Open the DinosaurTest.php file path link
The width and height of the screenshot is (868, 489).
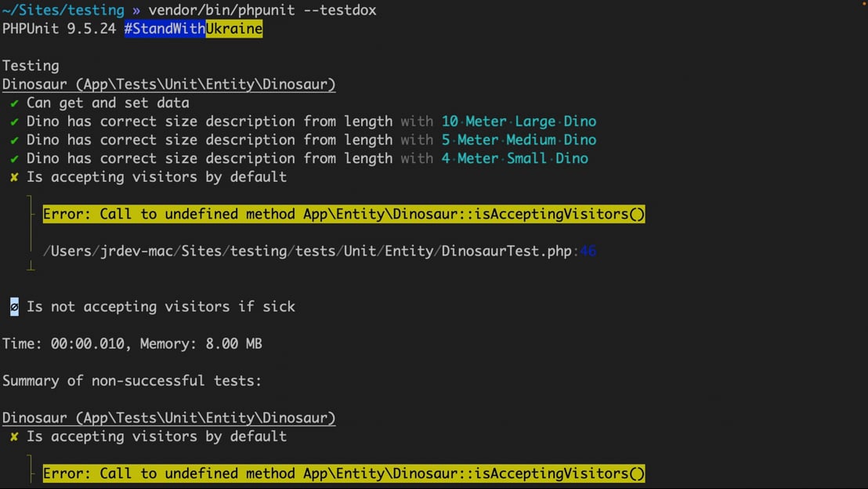307,251
